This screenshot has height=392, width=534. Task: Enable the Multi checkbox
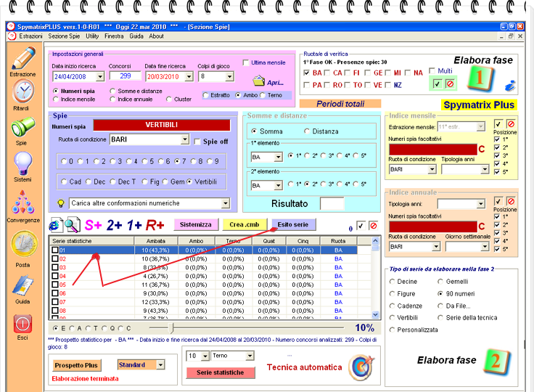pyautogui.click(x=432, y=70)
